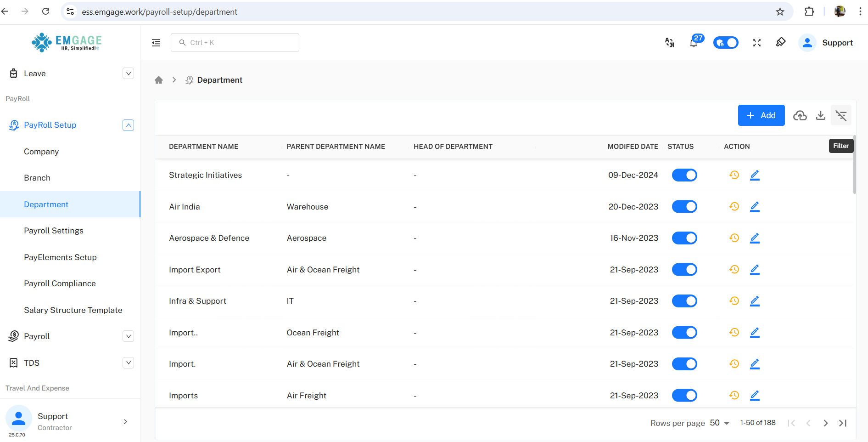Toggle status for Import Export department
868x442 pixels.
coord(684,270)
